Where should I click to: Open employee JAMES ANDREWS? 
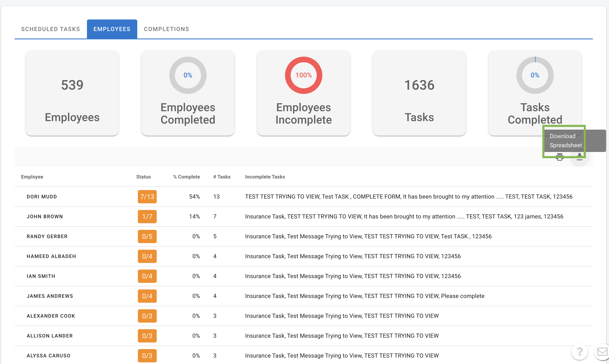[50, 296]
